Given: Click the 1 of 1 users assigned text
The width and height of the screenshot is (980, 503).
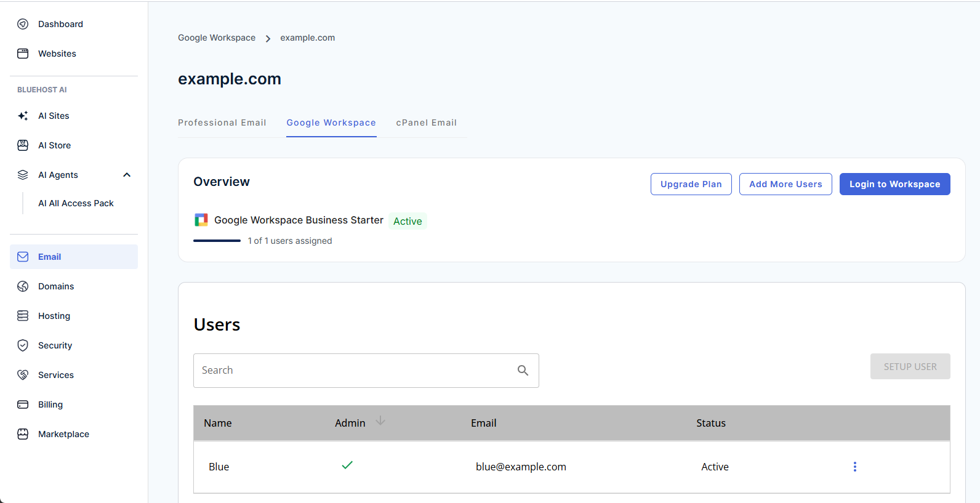Looking at the screenshot, I should coord(290,241).
